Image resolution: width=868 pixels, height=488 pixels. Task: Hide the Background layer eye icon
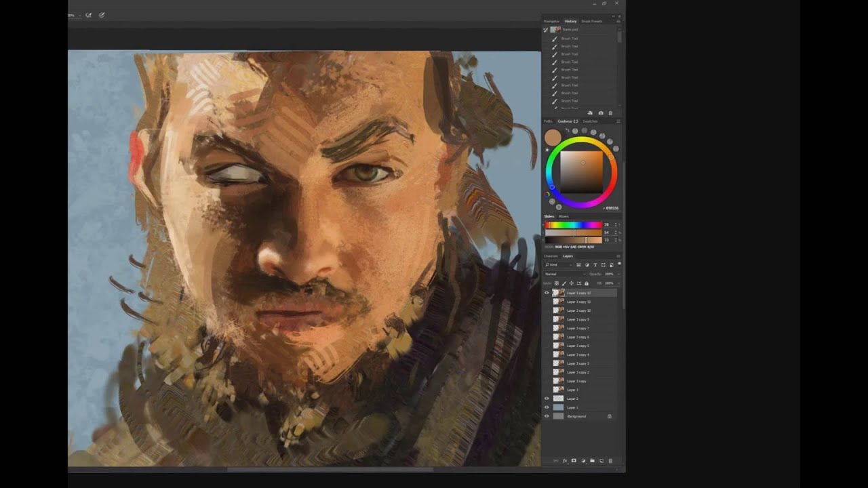tap(547, 416)
